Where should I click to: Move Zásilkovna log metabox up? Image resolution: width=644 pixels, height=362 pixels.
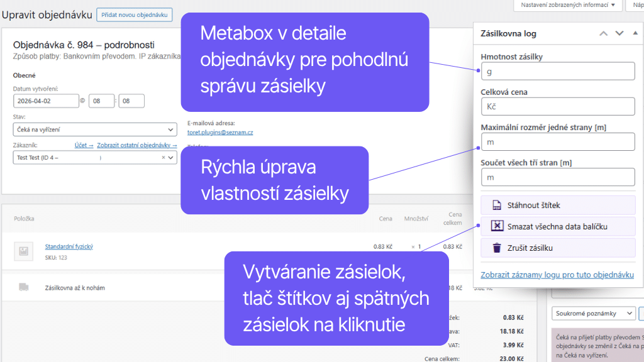click(x=603, y=34)
